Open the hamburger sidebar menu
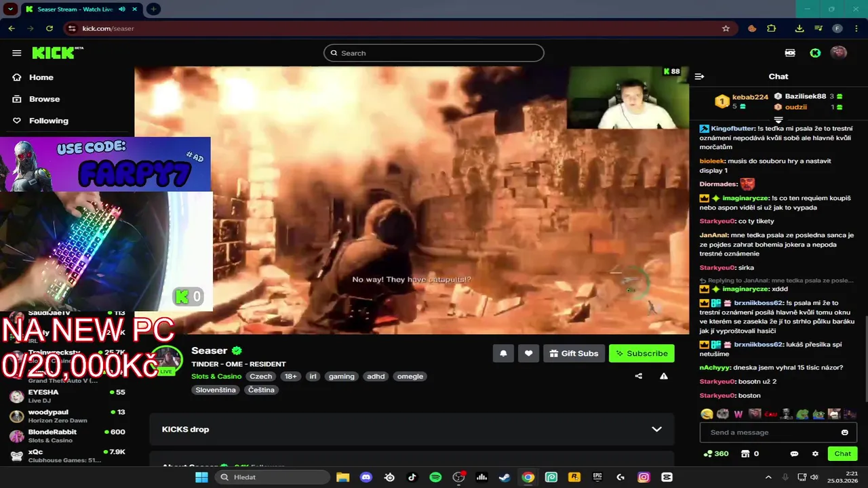 (x=16, y=53)
